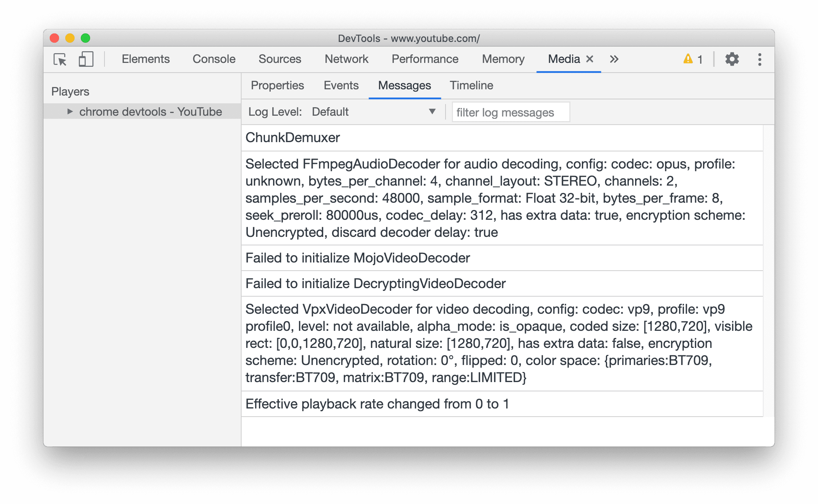Click the Sources panel icon
The width and height of the screenshot is (818, 504).
click(280, 59)
